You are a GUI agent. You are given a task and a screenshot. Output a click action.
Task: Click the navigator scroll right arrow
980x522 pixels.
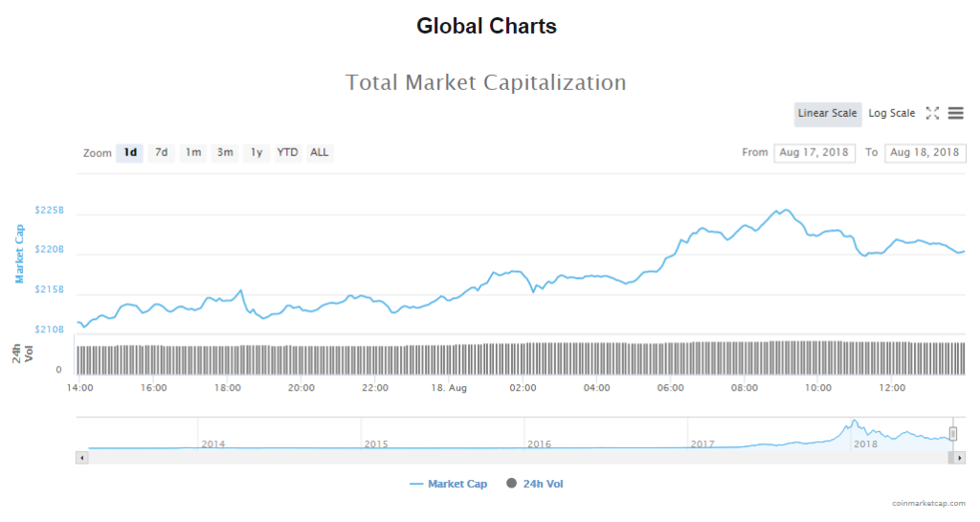pyautogui.click(x=960, y=458)
